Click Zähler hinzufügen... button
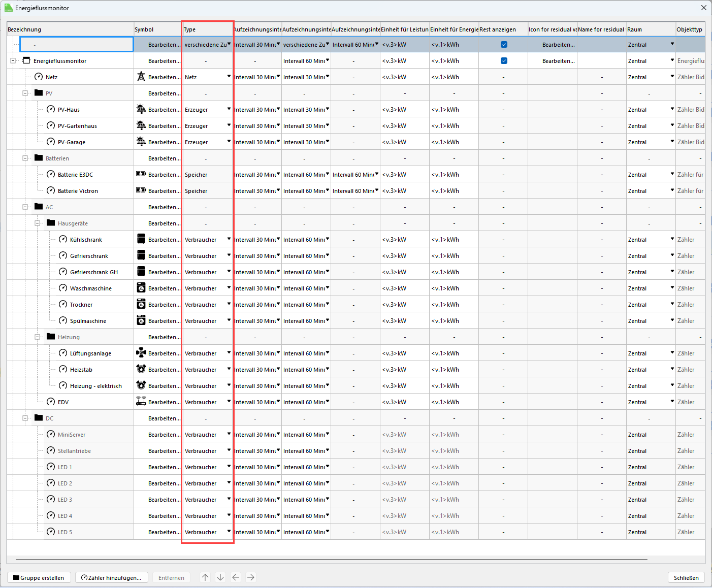 pos(112,577)
